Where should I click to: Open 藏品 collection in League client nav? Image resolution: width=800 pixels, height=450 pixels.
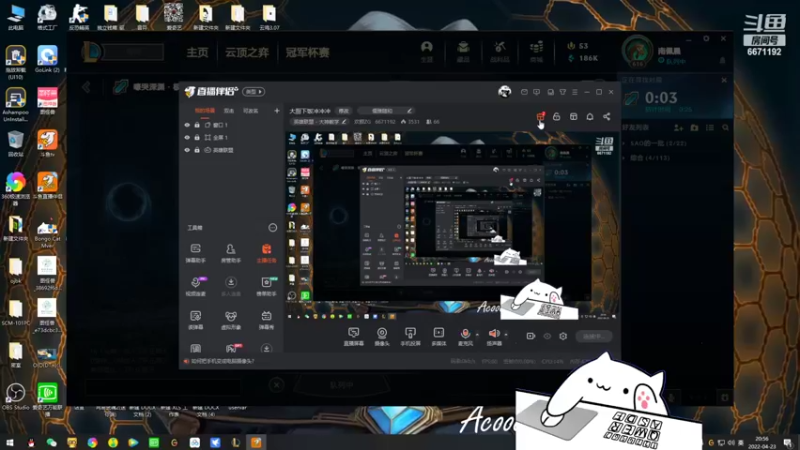[463, 52]
